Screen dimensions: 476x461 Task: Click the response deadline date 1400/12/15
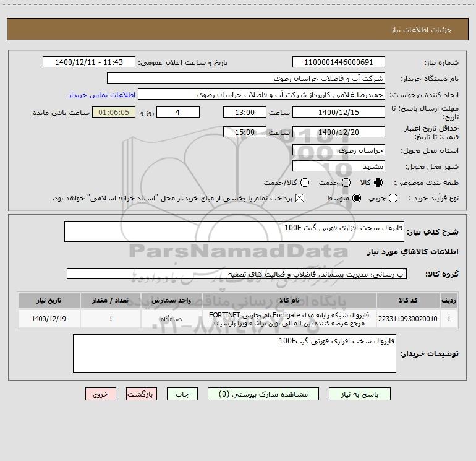pyautogui.click(x=339, y=112)
